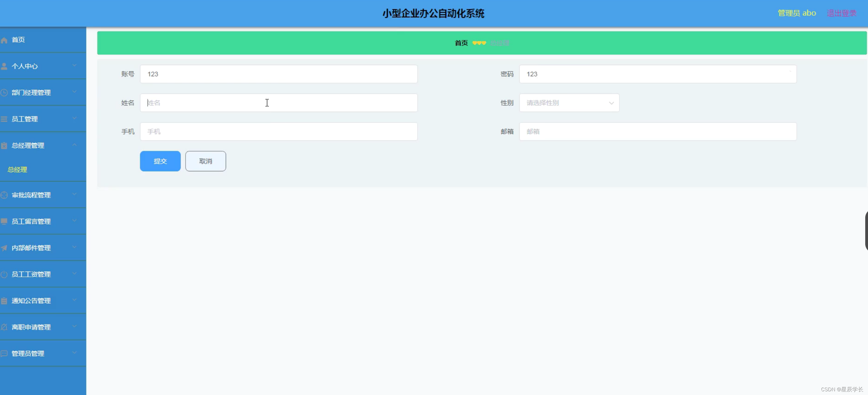Screen dimensions: 868x395
Task: Select 总经理 in the sidebar
Action: point(17,170)
